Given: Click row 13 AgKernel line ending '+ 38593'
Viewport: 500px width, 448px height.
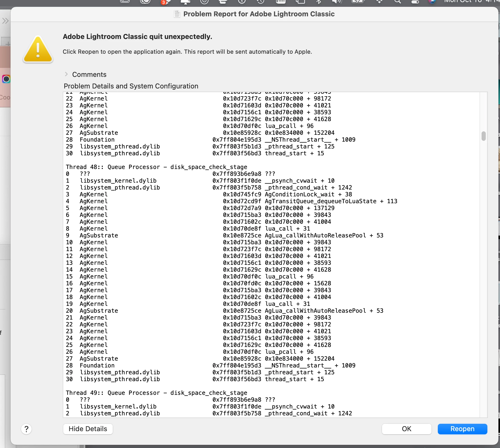Looking at the screenshot, I should click(x=198, y=263).
